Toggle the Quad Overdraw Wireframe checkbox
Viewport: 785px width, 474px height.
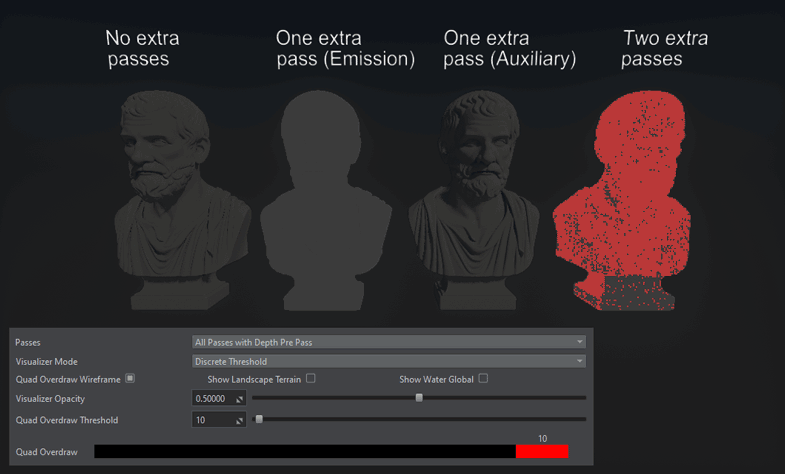pyautogui.click(x=130, y=378)
